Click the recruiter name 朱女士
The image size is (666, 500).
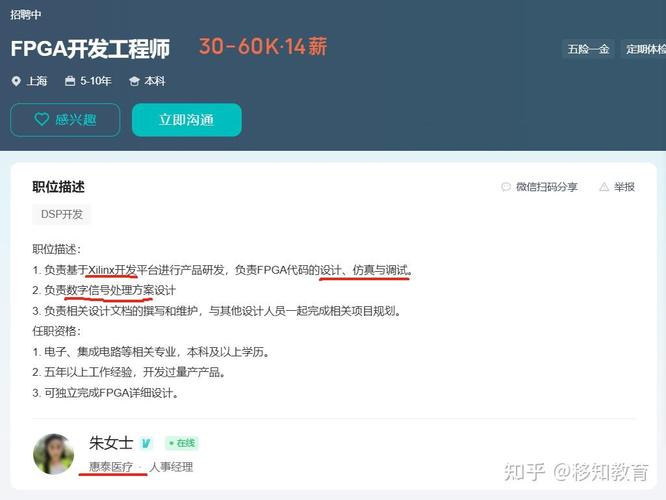click(x=111, y=443)
